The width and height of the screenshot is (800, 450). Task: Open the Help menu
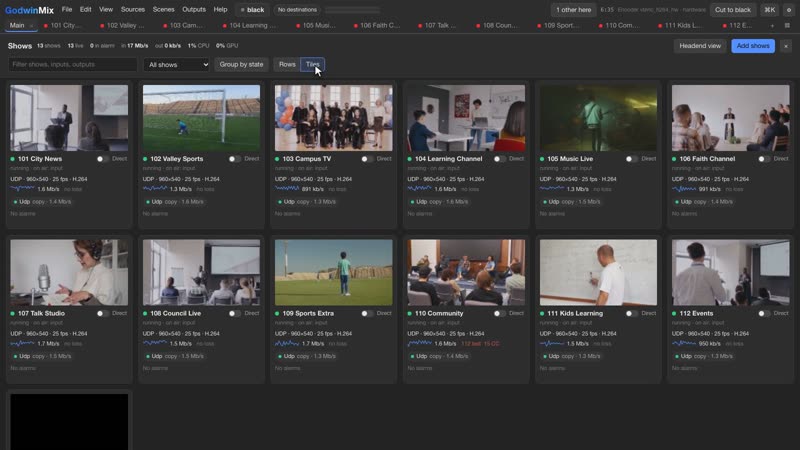click(x=220, y=10)
